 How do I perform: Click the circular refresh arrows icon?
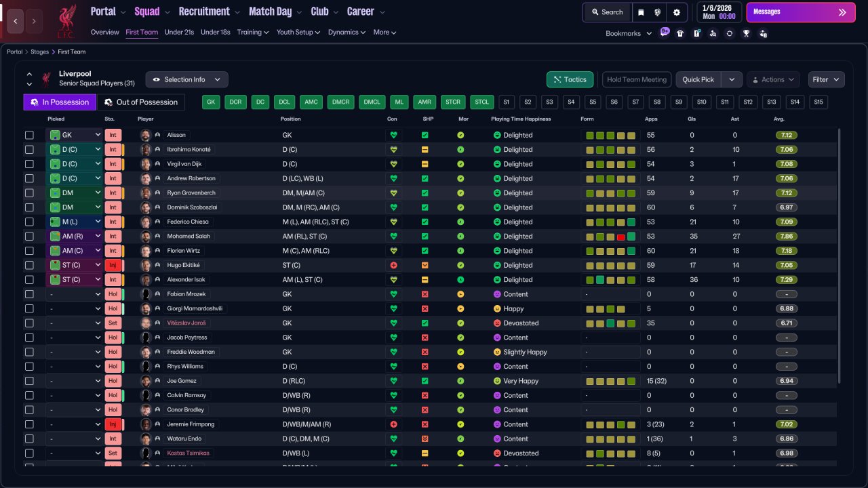(730, 33)
